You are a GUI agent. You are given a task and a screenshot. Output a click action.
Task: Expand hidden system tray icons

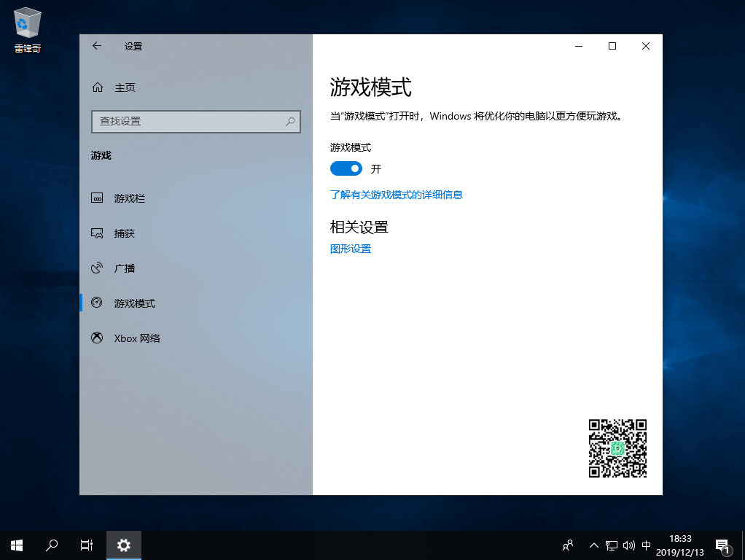[x=594, y=545]
